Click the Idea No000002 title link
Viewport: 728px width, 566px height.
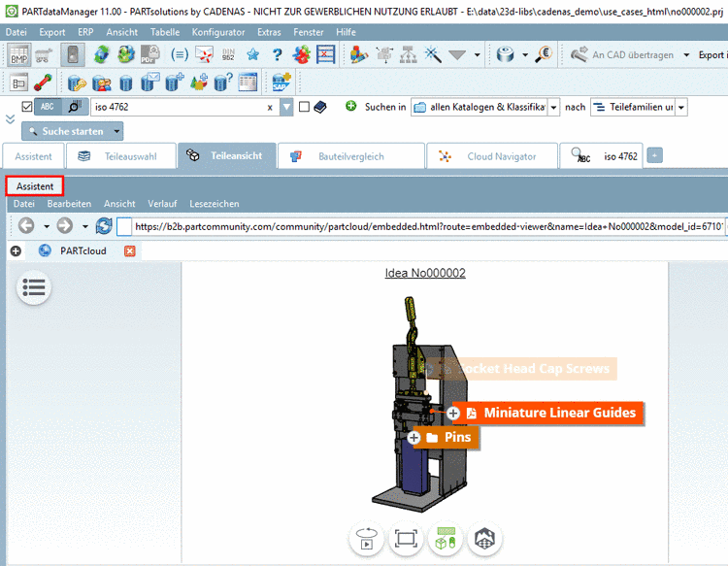425,273
